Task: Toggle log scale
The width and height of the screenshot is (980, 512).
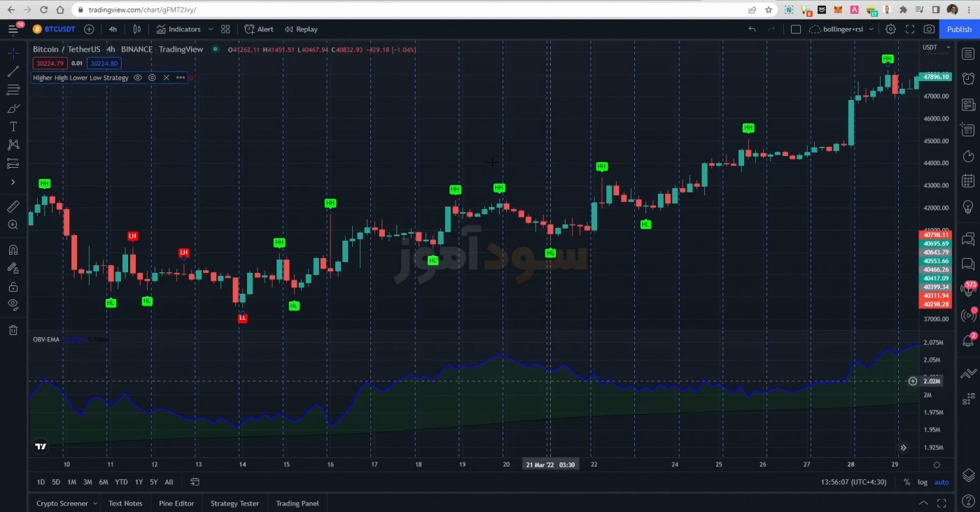Action: [x=923, y=482]
